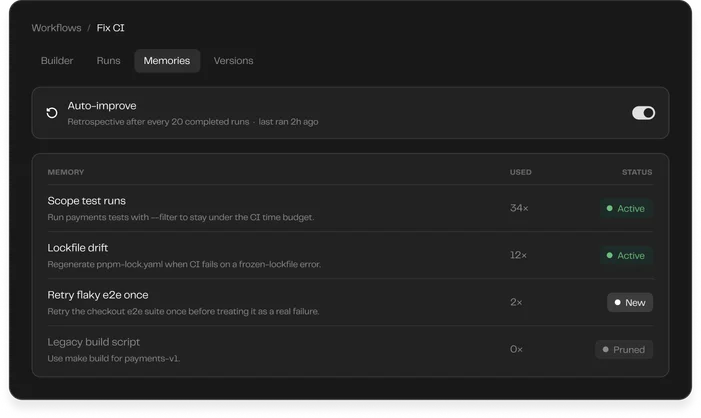Viewport: 701px width, 418px height.
Task: Click the Auto-improve retrospective refresh icon
Action: tap(52, 113)
